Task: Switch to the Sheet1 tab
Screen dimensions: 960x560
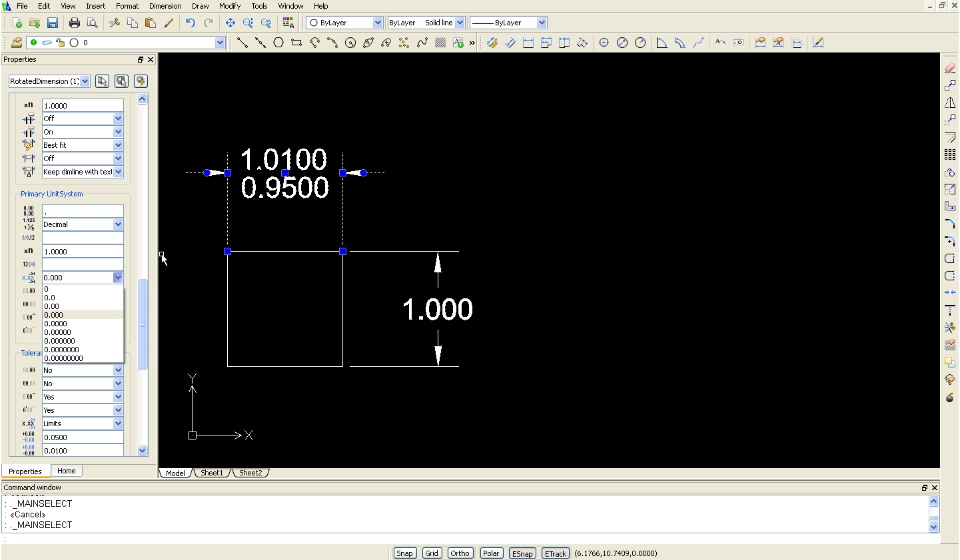Action: click(x=212, y=472)
